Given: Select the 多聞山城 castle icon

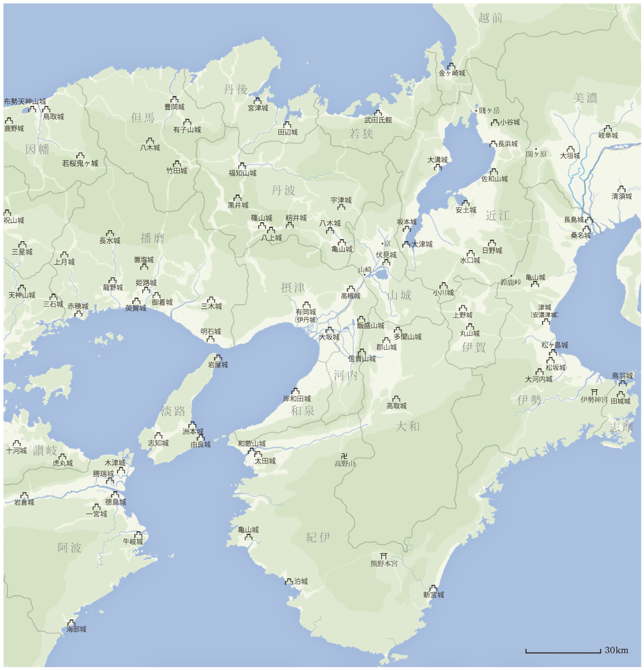Looking at the screenshot, I should [397, 330].
